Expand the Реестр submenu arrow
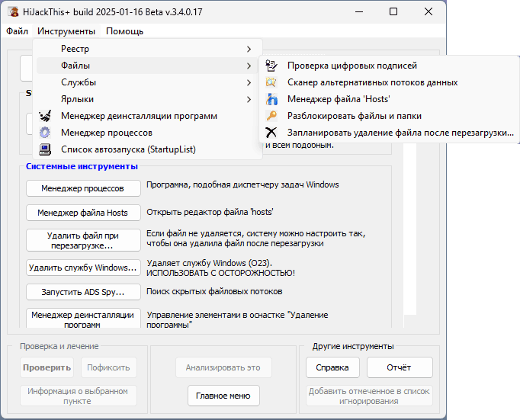Viewport: 520px width, 420px height. tap(249, 49)
